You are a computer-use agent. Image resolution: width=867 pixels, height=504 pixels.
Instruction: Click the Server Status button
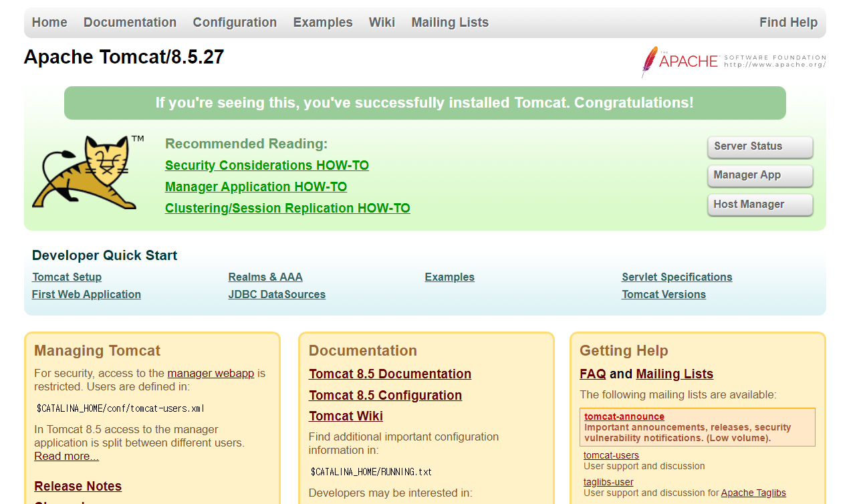760,147
